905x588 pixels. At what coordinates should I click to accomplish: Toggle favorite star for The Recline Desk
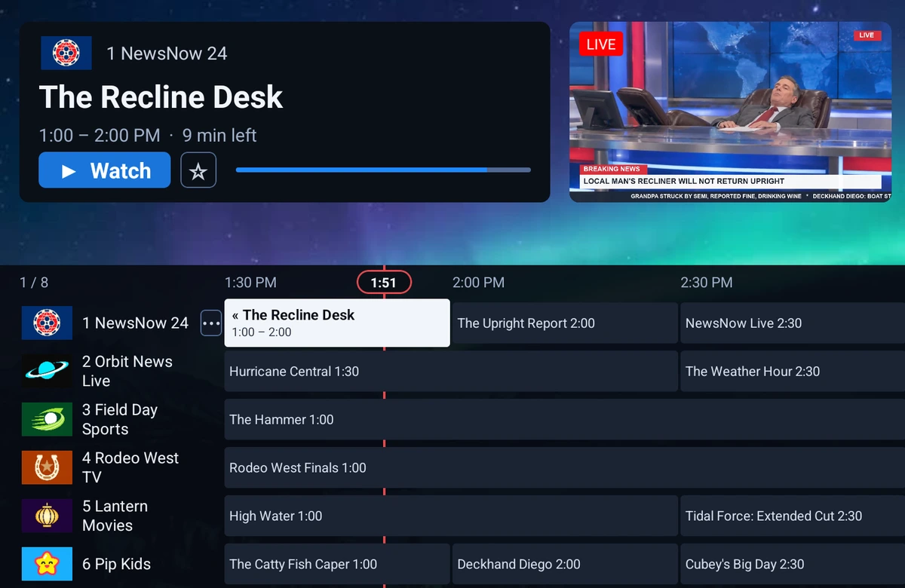198,170
